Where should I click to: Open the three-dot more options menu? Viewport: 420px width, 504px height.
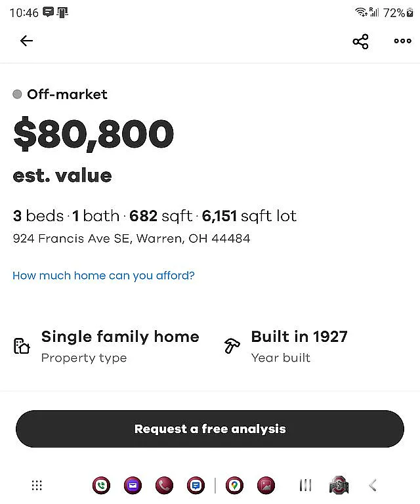tap(402, 41)
